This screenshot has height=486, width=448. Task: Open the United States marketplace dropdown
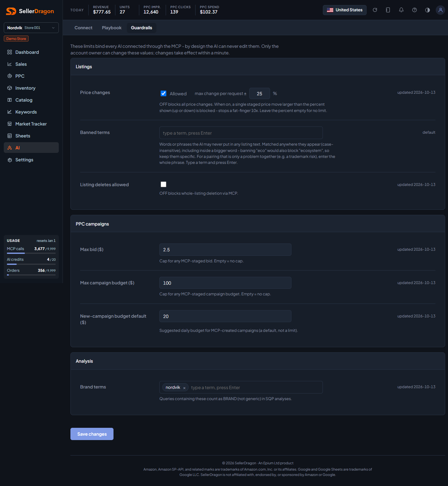point(345,10)
